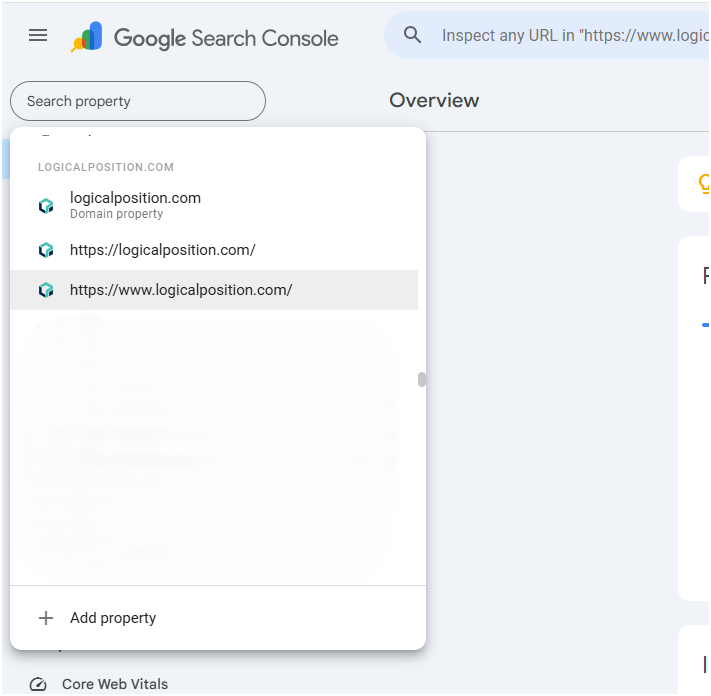Choose https://logicalposition.com/ from property list
Screen dimensions: 711x696
click(x=162, y=250)
